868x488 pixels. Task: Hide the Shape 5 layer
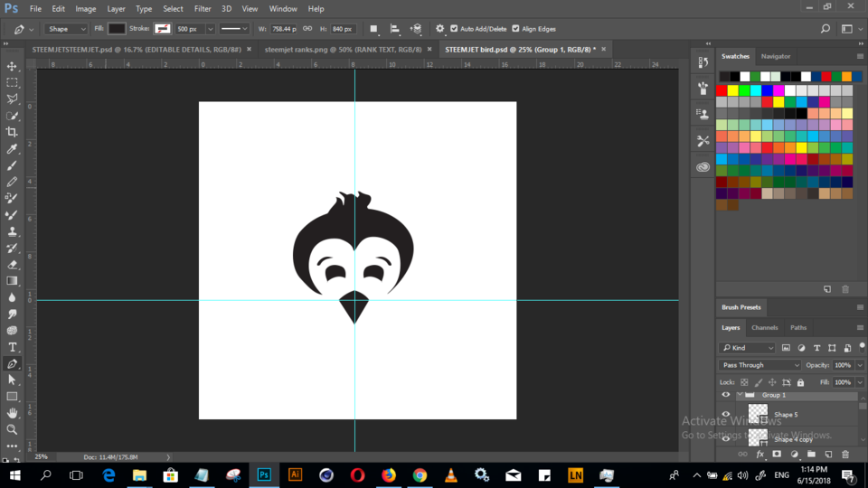coord(726,415)
